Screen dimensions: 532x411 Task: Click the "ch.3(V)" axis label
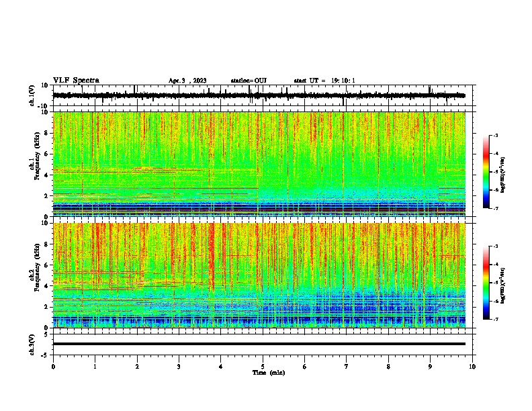(32, 345)
